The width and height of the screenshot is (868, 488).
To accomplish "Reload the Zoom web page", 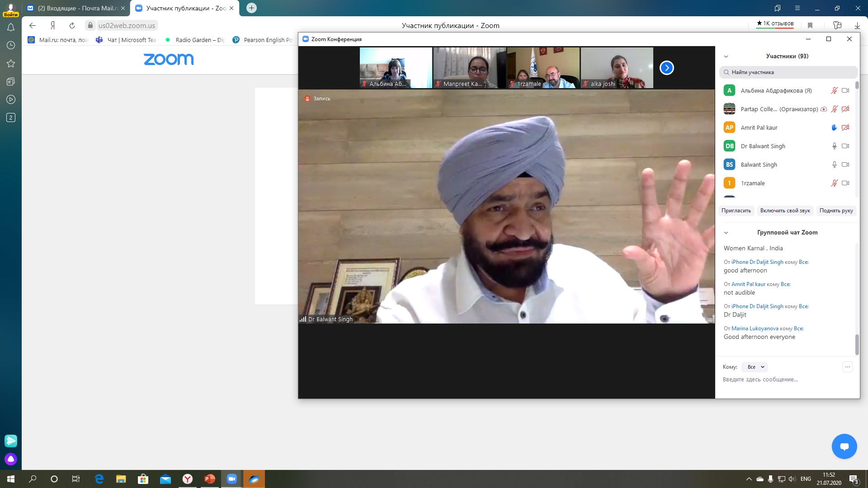I will pos(72,25).
